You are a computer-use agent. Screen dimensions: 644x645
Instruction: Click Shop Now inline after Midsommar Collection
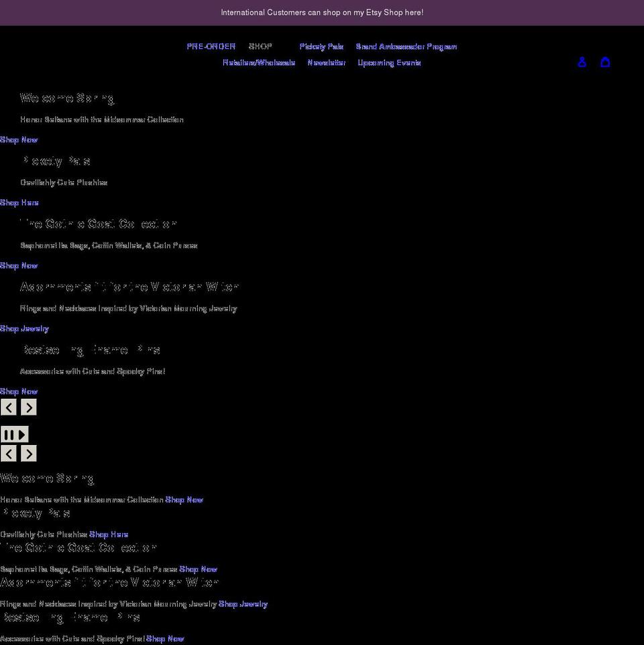click(x=184, y=499)
